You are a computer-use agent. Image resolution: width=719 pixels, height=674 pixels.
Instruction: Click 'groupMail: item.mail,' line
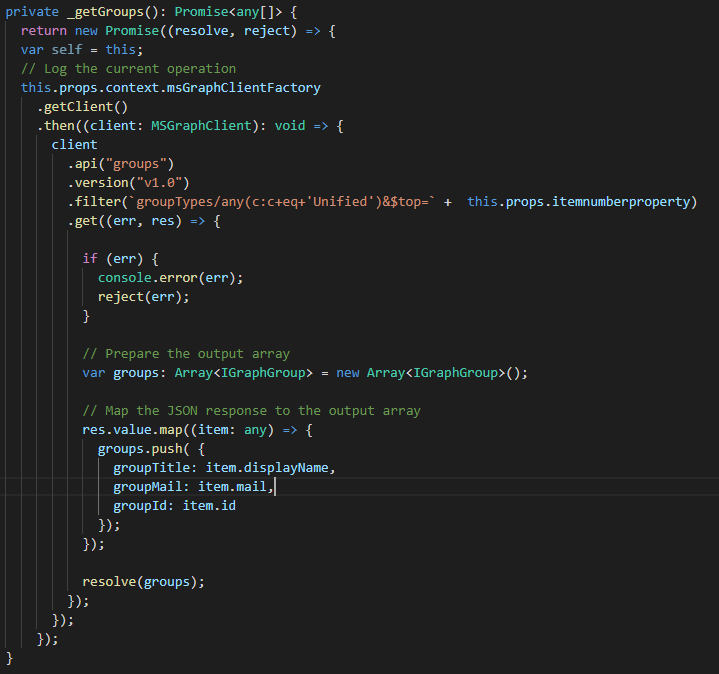pos(194,487)
